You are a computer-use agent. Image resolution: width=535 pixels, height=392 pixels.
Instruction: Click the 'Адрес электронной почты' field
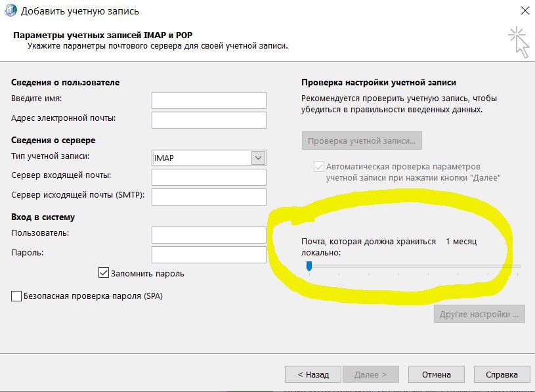[209, 120]
